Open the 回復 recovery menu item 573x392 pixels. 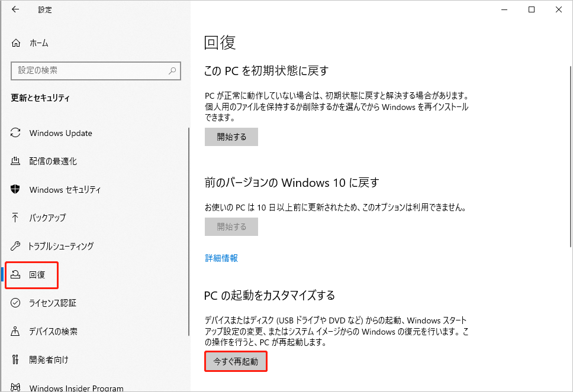(x=36, y=274)
